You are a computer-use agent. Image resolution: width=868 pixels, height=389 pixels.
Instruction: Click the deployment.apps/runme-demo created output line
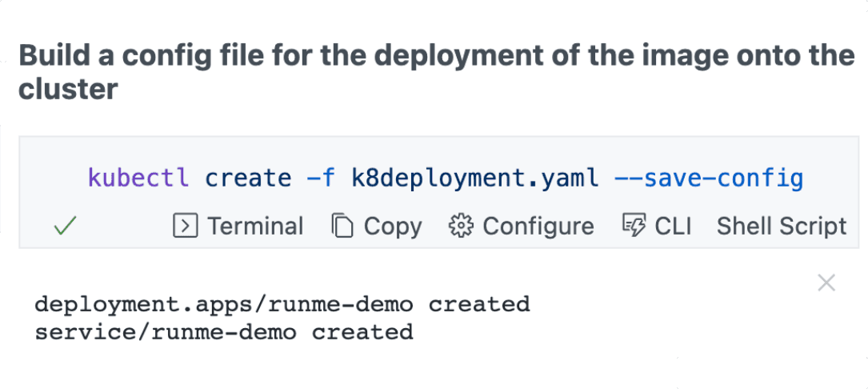click(x=282, y=305)
